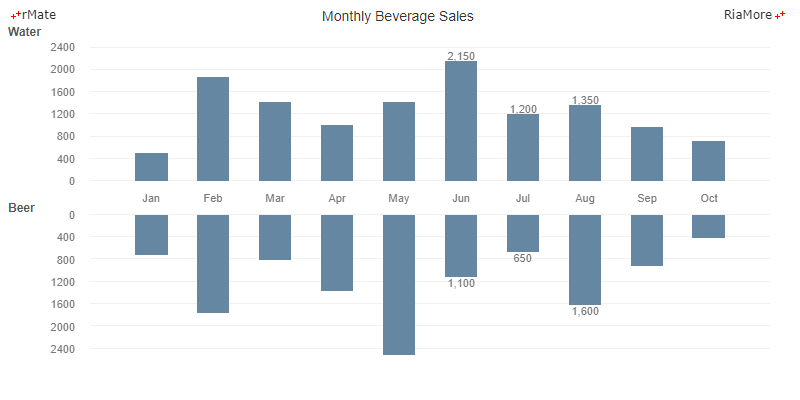This screenshot has width=800, height=400.
Task: Click the Water bar for March
Action: 275,141
